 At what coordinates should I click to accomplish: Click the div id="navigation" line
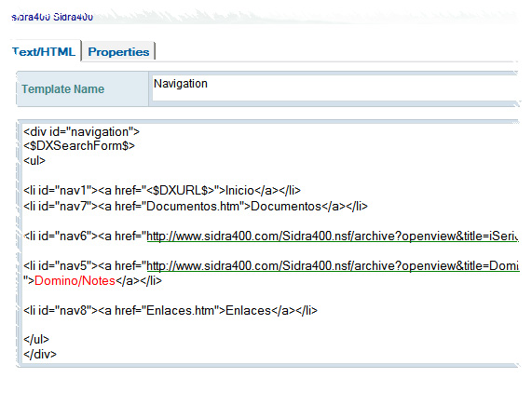[81, 131]
